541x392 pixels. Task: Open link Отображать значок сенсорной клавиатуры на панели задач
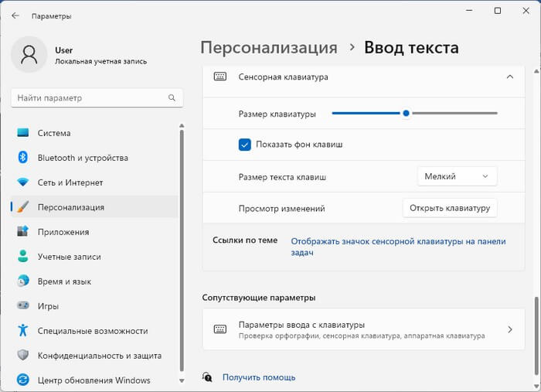coord(398,247)
